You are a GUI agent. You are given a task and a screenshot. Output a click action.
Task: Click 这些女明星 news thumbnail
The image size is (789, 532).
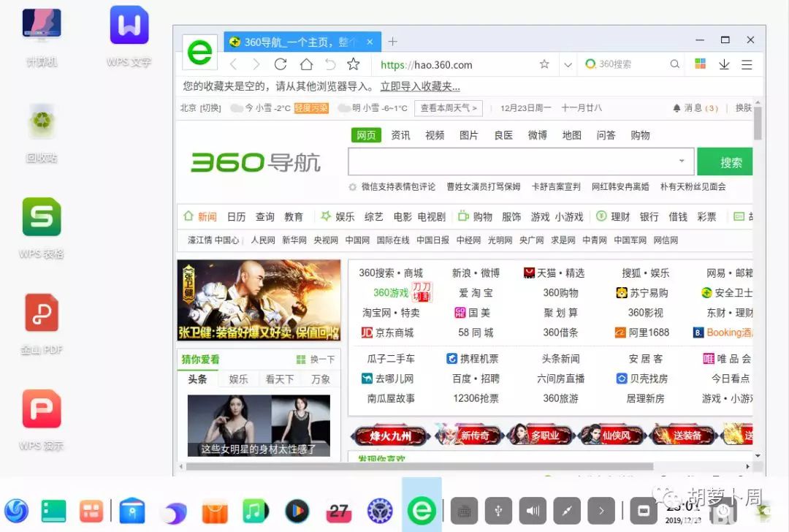259,426
